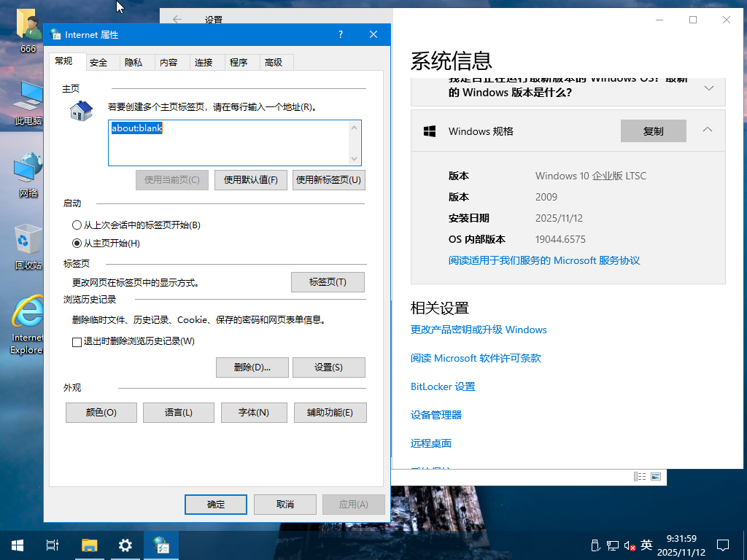
Task: Select 从上次会话中的标签页开始 radio option
Action: coord(77,225)
